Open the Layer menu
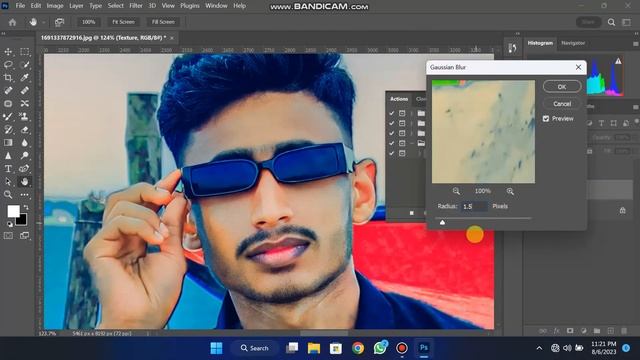Viewport: 640px width, 360px height. 76,6
